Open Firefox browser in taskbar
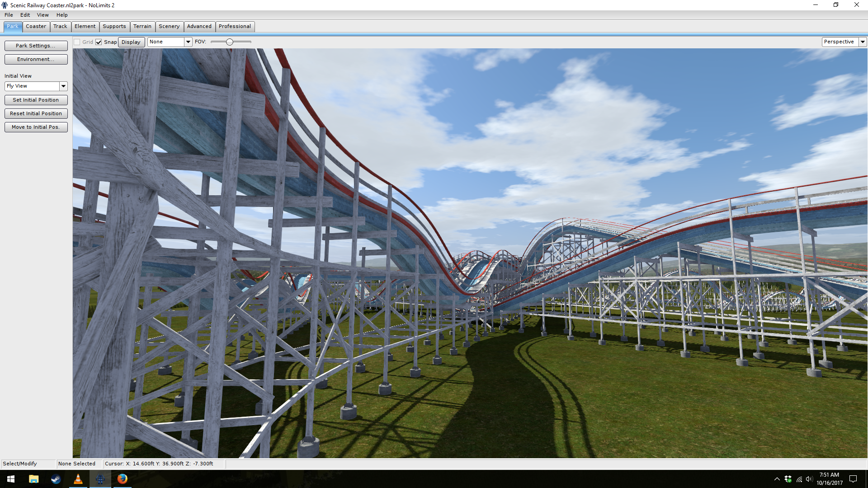This screenshot has height=488, width=868. (122, 479)
